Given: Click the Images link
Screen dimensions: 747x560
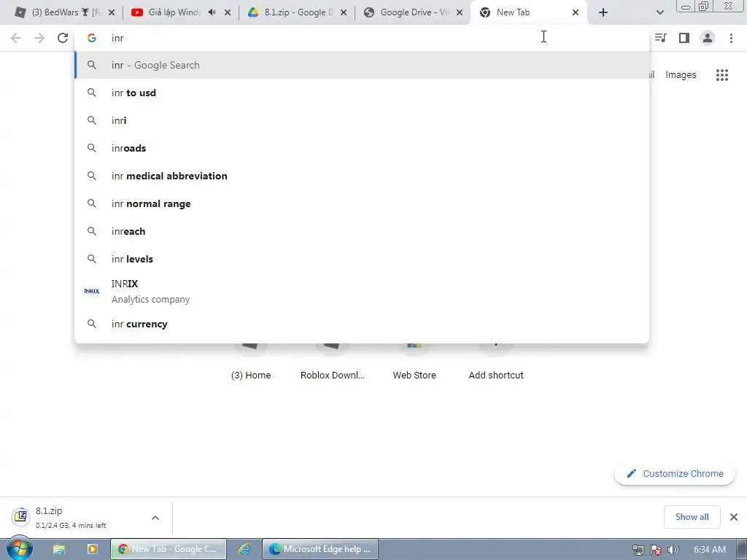Looking at the screenshot, I should click(x=681, y=75).
